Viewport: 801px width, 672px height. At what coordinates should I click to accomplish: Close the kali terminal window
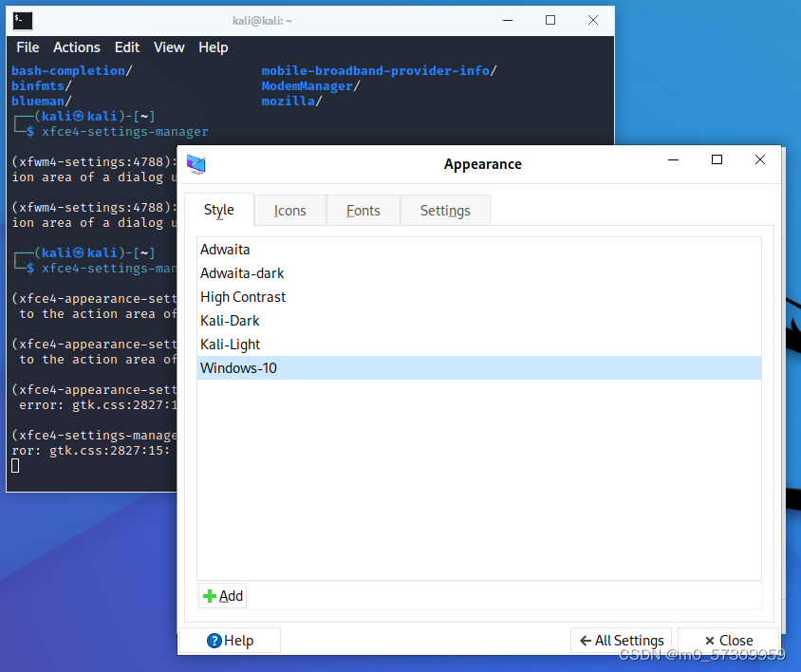pyautogui.click(x=592, y=21)
